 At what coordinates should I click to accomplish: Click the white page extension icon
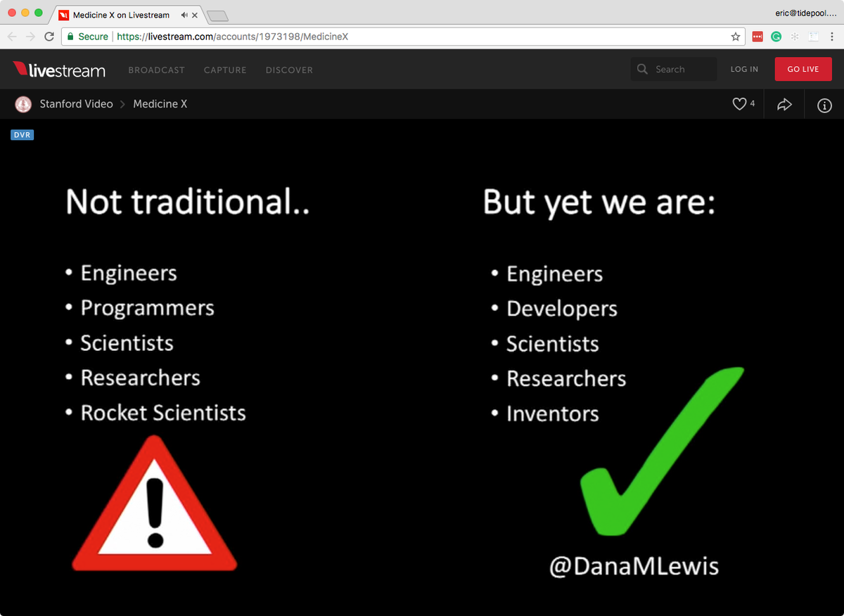(813, 37)
